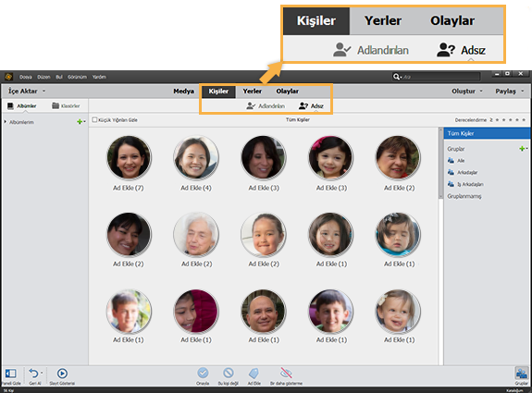Click the Organizer application logo icon
The width and height of the screenshot is (532, 393).
[x=8, y=77]
